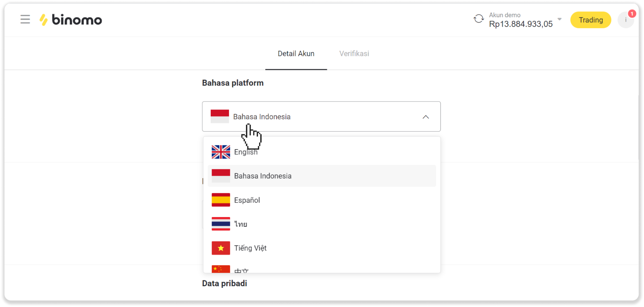The width and height of the screenshot is (644, 307).
Task: Collapse the language dropdown chevron
Action: click(425, 117)
